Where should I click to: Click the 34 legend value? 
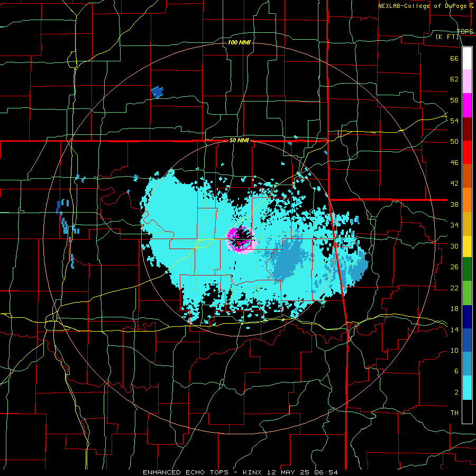click(x=454, y=225)
